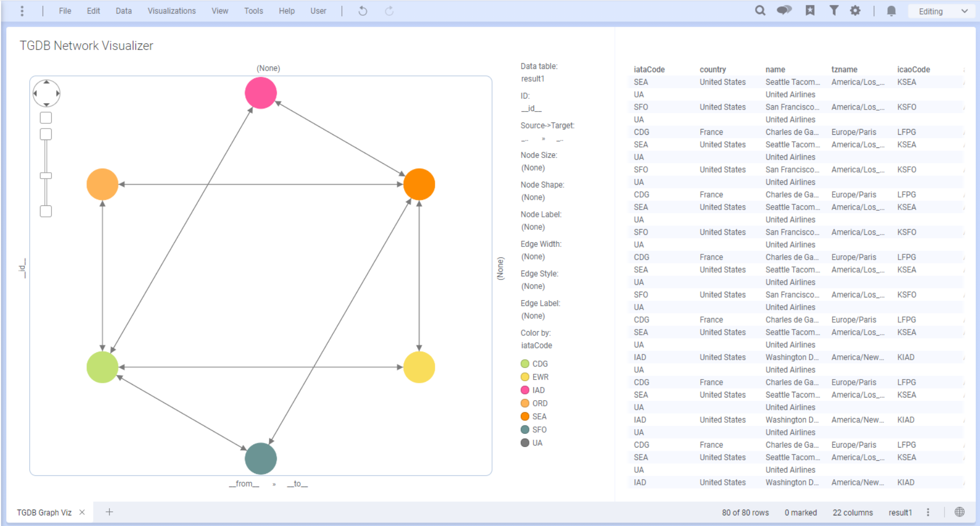Open the Node Label (None) selector
The height and width of the screenshot is (526, 980).
tap(533, 227)
